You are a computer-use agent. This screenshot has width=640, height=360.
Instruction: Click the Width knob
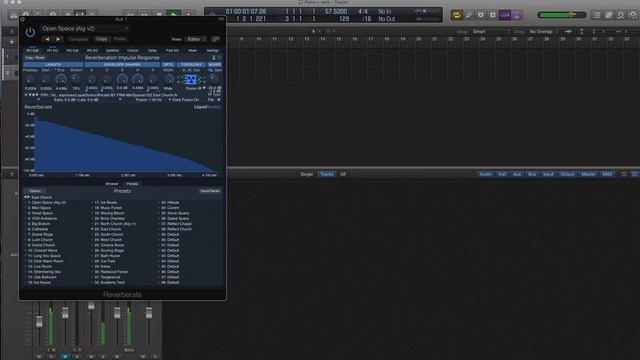[x=168, y=80]
